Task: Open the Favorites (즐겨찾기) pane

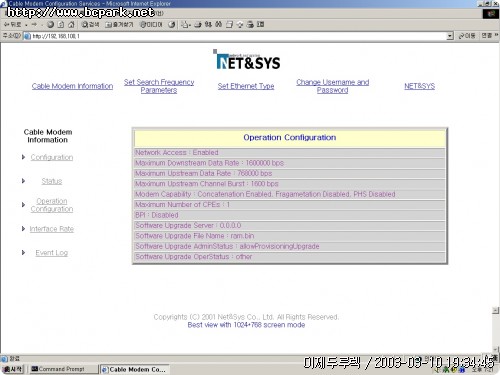Action: (119, 25)
